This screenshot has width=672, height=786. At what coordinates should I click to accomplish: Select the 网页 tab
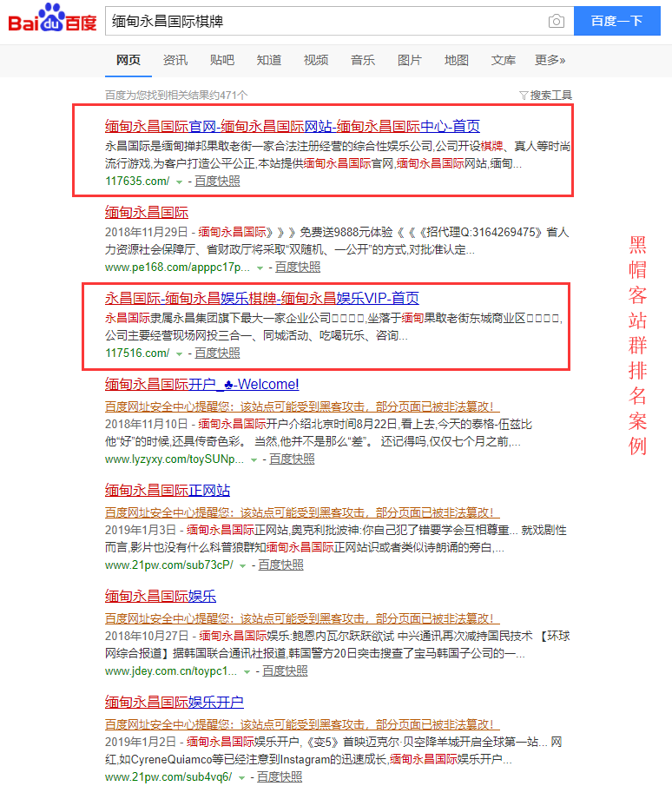click(x=128, y=60)
